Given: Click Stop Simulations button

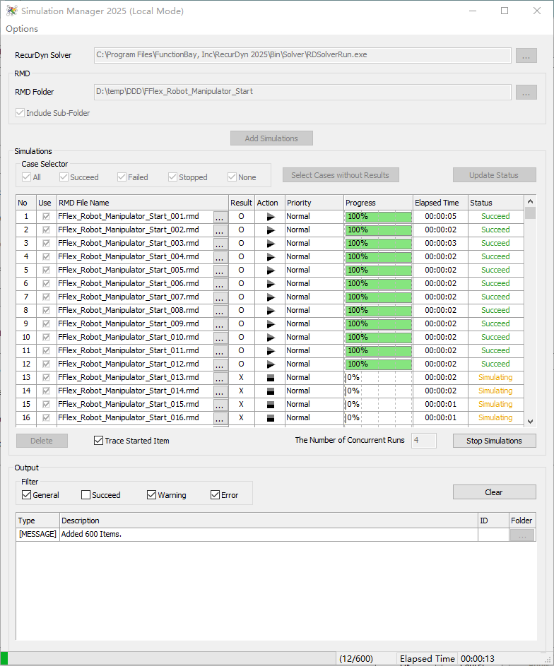Looking at the screenshot, I should tap(494, 441).
